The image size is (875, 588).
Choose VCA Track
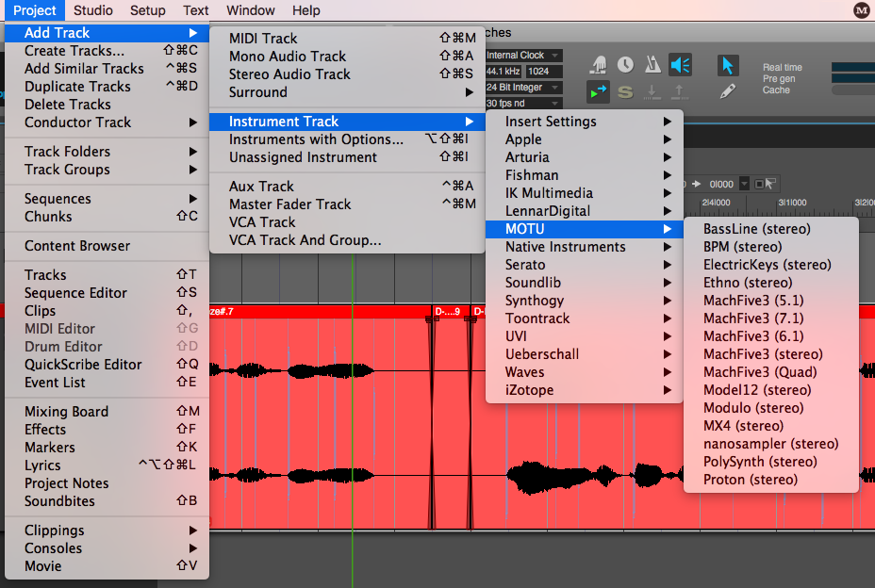[x=347, y=222]
